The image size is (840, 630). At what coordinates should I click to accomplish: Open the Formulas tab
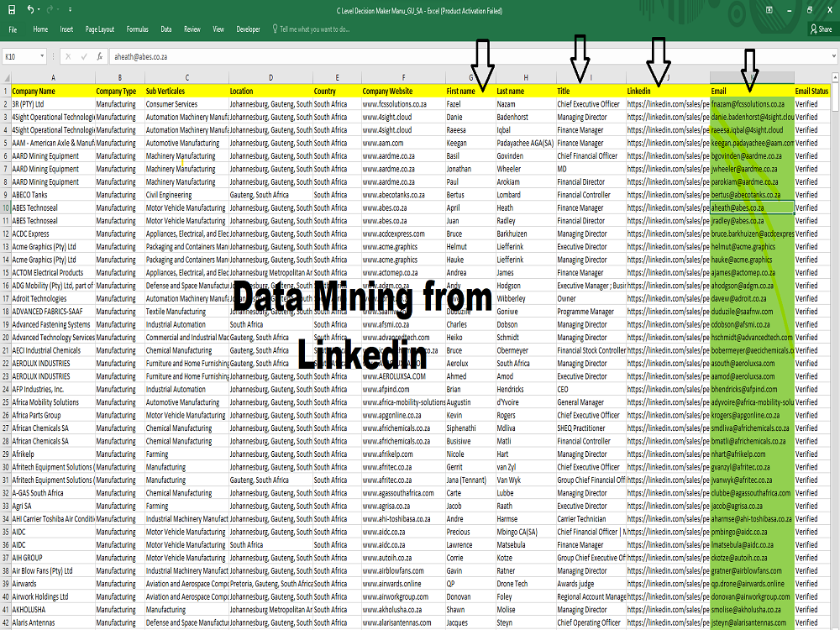(x=137, y=29)
